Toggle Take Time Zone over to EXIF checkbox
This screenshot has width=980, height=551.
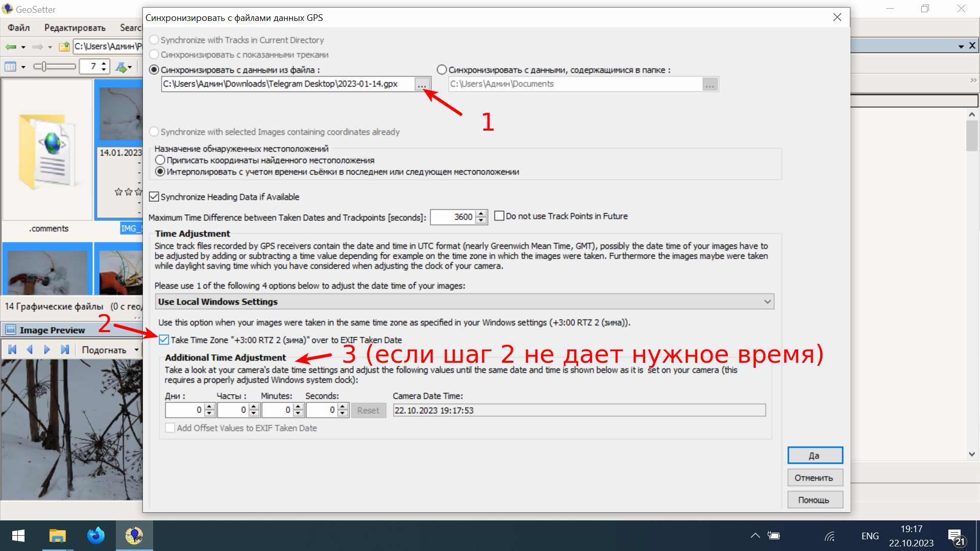[164, 340]
